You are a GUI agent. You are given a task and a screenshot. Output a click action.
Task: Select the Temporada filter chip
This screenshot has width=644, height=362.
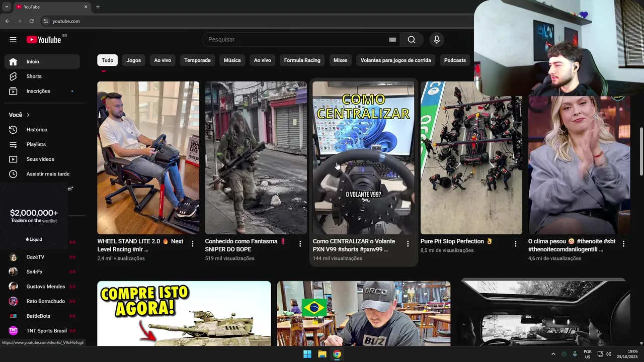197,60
